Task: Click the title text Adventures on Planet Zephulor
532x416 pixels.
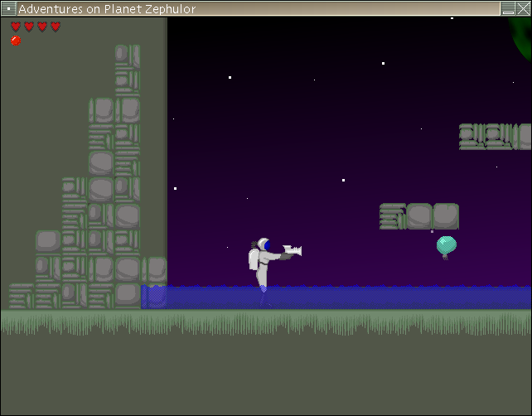Action: [x=107, y=9]
